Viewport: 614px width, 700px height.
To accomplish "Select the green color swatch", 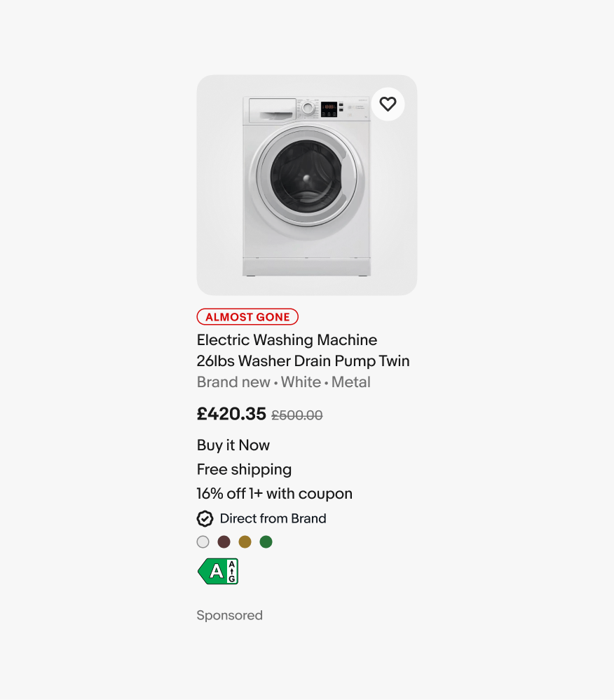I will pyautogui.click(x=266, y=541).
